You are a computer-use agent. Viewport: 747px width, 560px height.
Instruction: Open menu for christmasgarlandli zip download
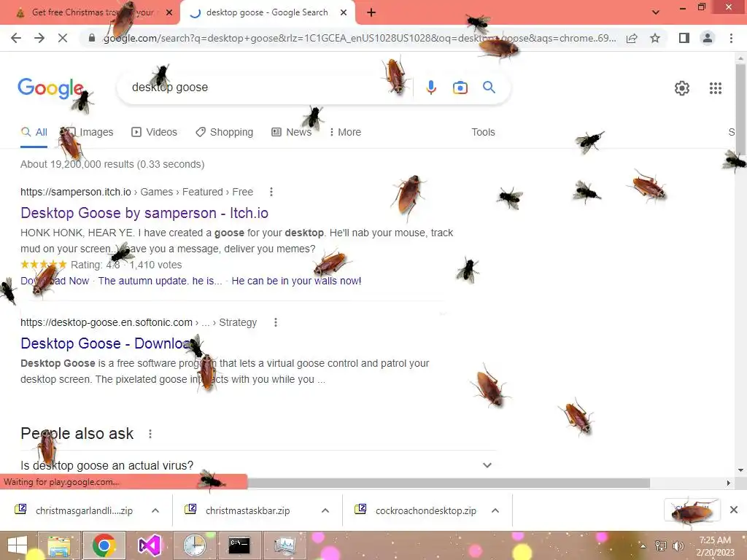(x=155, y=510)
